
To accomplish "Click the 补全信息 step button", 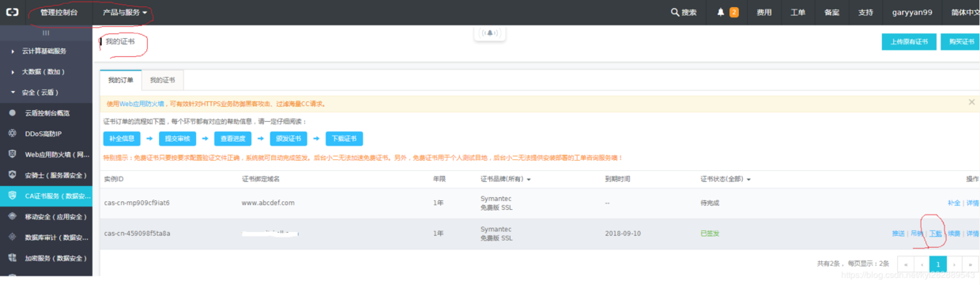I will tap(122, 139).
